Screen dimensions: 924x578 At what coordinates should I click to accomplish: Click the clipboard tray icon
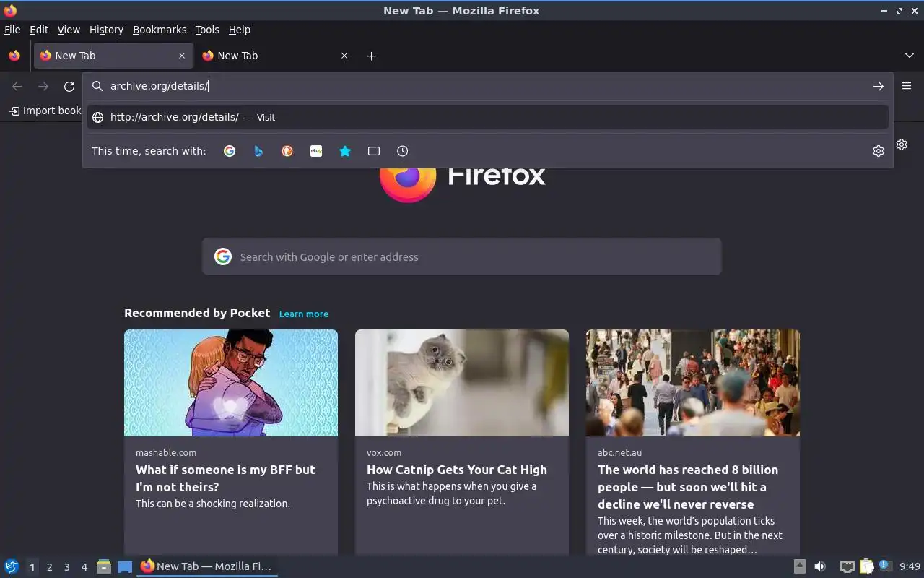pyautogui.click(x=866, y=566)
